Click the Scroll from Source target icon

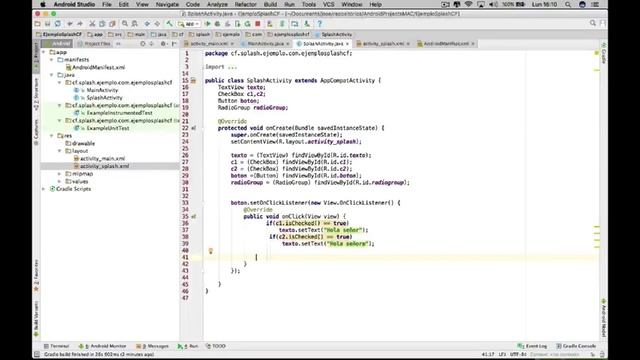[142, 44]
